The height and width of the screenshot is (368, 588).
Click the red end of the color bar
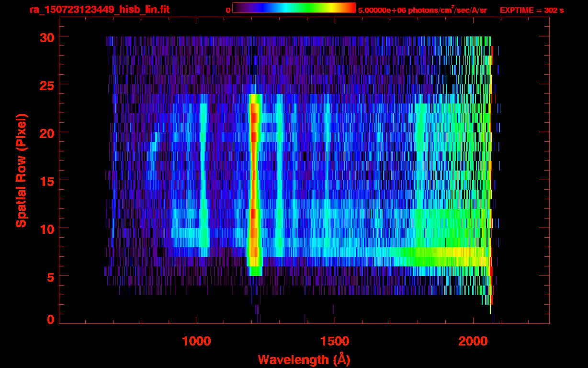tap(350, 8)
